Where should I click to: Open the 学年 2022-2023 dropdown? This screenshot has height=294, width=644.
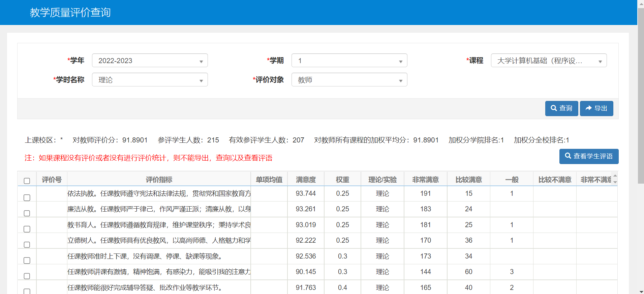150,60
